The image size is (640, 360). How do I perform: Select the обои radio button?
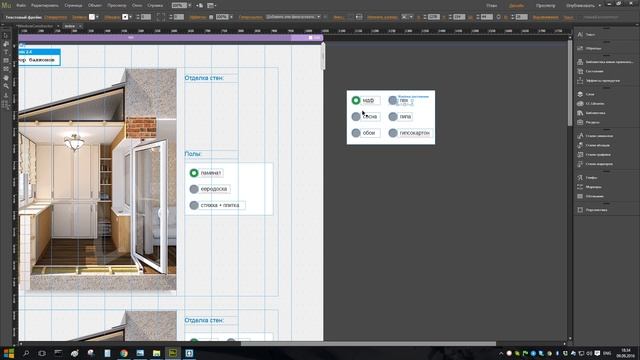point(356,133)
